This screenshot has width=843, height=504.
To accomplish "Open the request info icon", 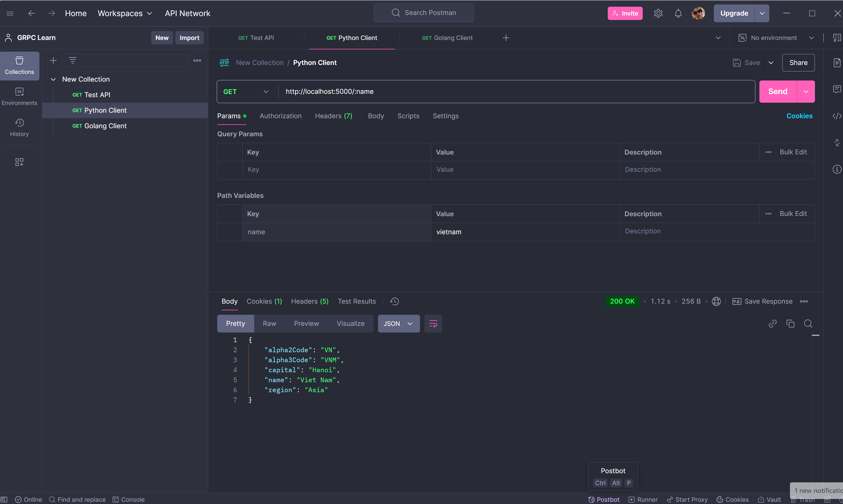I will [x=837, y=169].
